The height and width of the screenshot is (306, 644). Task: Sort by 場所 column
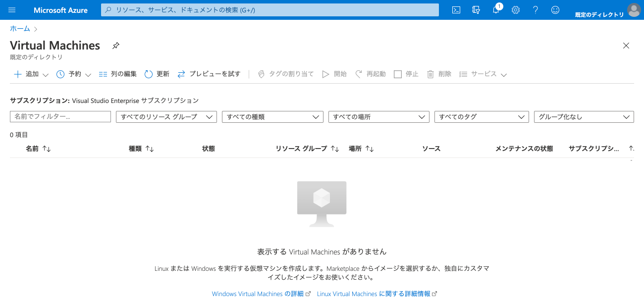(x=361, y=149)
